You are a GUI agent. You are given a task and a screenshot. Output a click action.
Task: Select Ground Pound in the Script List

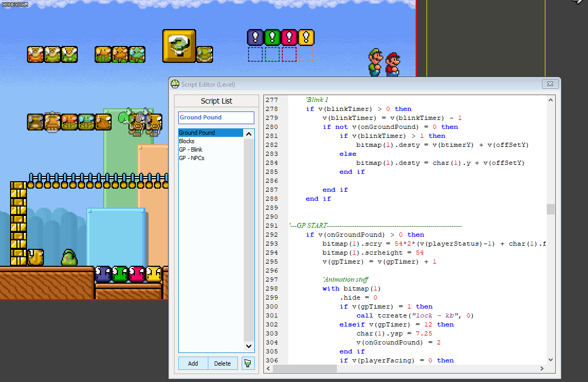(210, 133)
